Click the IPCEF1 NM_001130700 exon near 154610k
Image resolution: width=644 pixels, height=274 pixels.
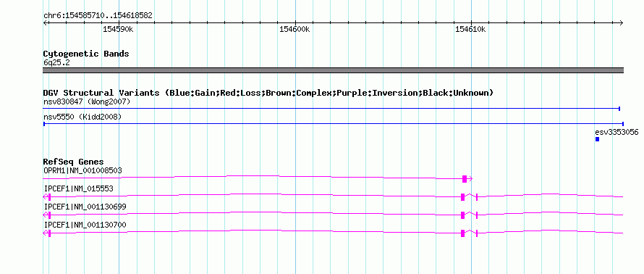click(x=462, y=233)
